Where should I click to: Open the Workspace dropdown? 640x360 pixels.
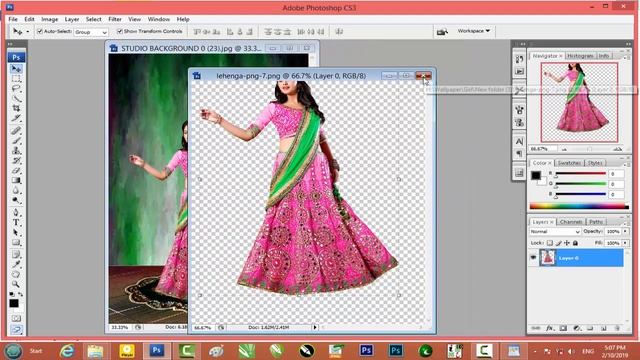coord(473,31)
